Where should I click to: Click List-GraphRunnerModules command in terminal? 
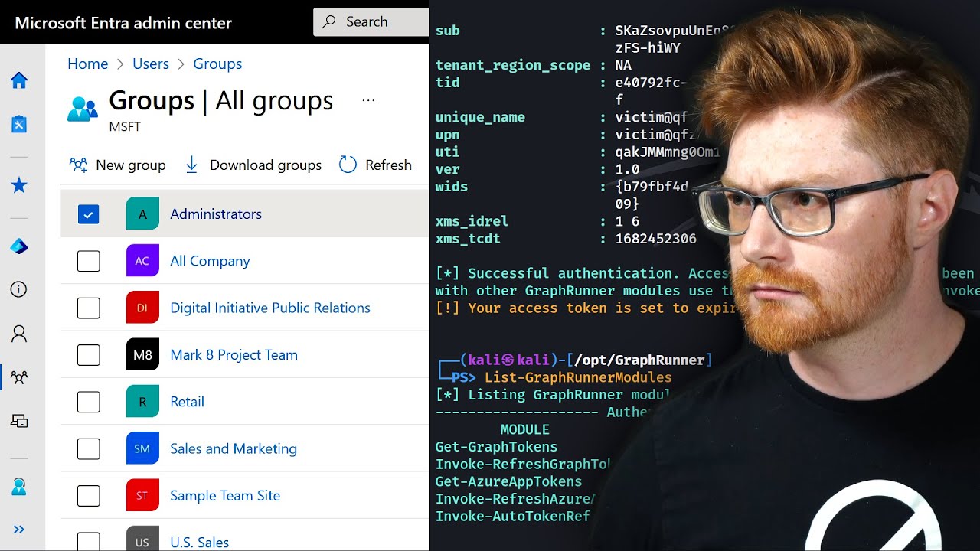(578, 377)
